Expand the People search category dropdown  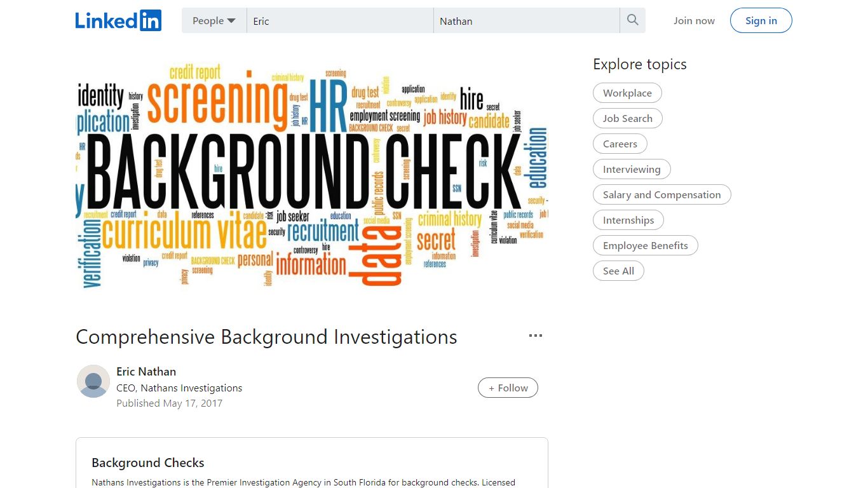(214, 20)
